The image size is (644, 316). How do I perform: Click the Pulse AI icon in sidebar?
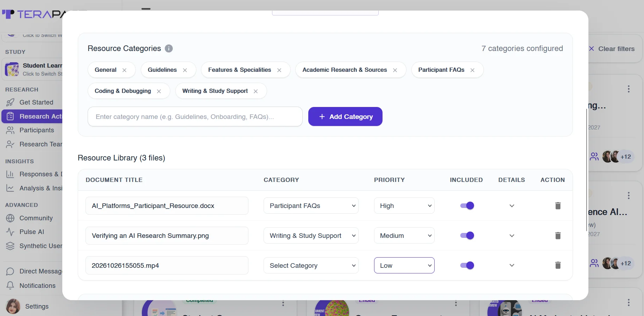(10, 232)
